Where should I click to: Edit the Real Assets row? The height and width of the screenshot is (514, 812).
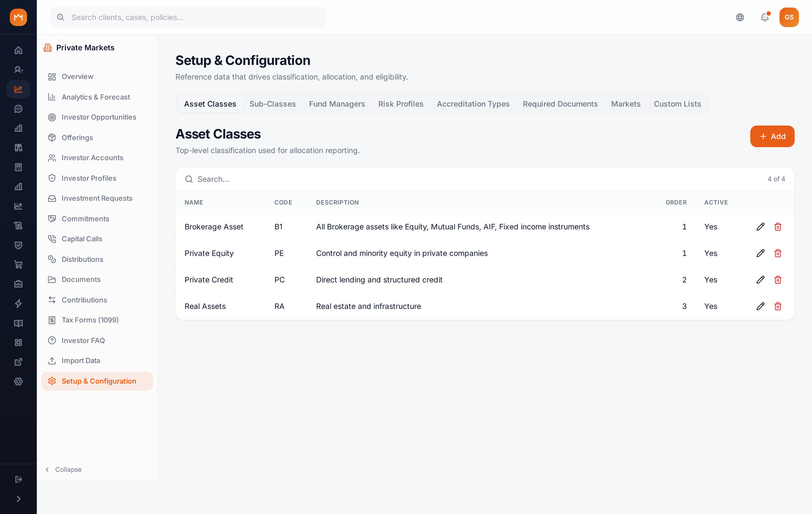click(x=760, y=307)
